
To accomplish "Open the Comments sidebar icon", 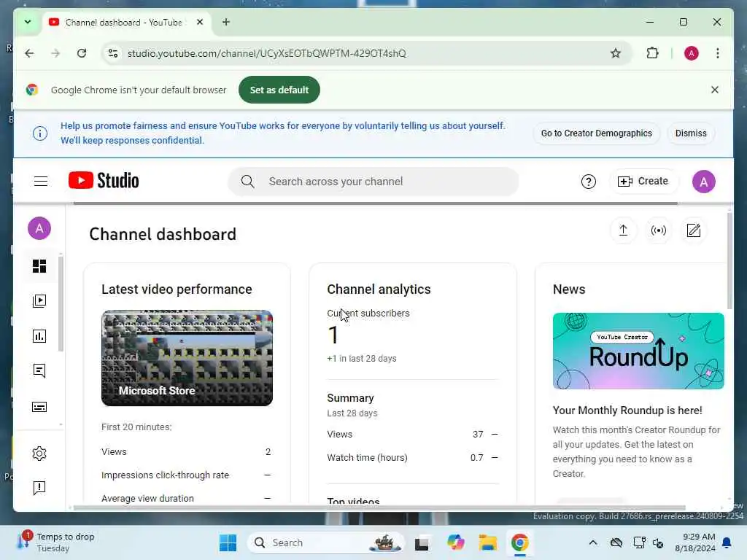I will pos(39,371).
